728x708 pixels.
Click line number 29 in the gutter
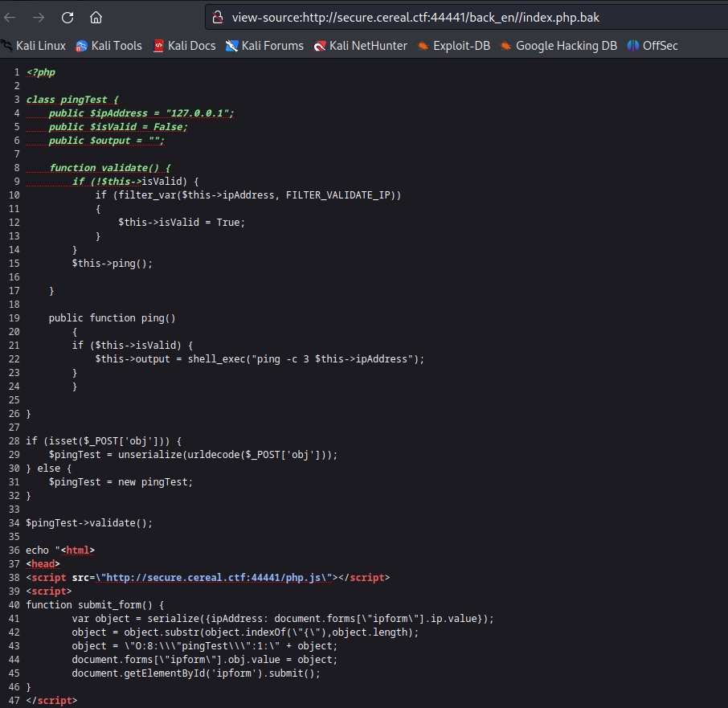14,455
